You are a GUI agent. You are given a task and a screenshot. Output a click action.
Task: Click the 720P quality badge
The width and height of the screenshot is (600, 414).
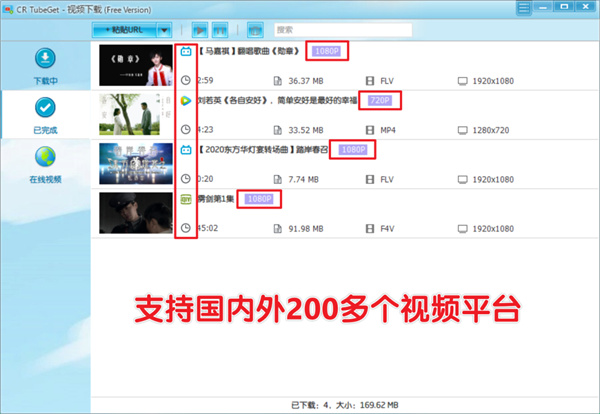coord(380,101)
